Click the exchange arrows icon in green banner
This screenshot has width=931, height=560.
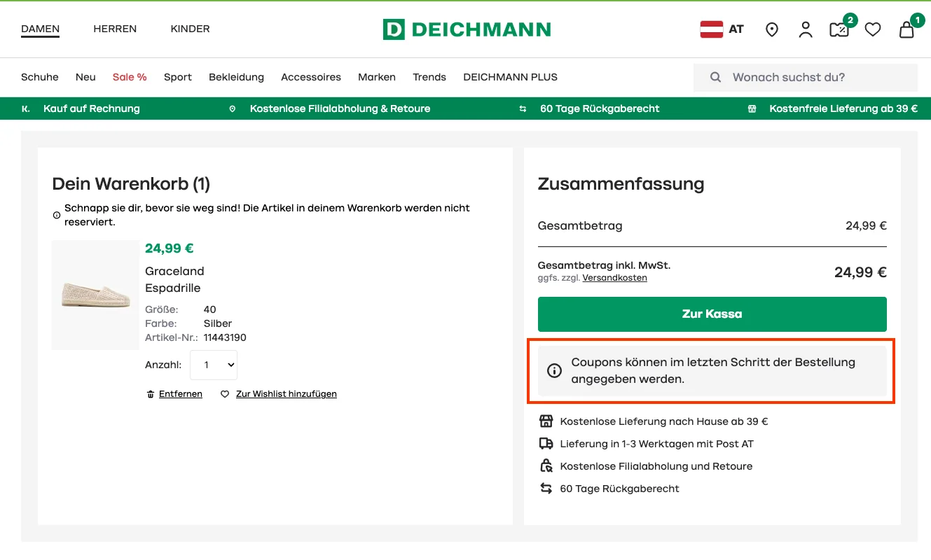click(x=523, y=108)
